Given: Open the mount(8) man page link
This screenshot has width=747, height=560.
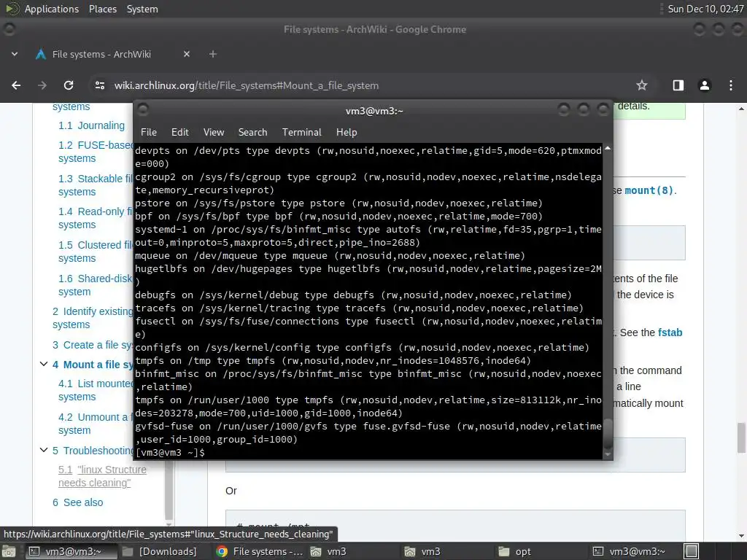Looking at the screenshot, I should [649, 190].
